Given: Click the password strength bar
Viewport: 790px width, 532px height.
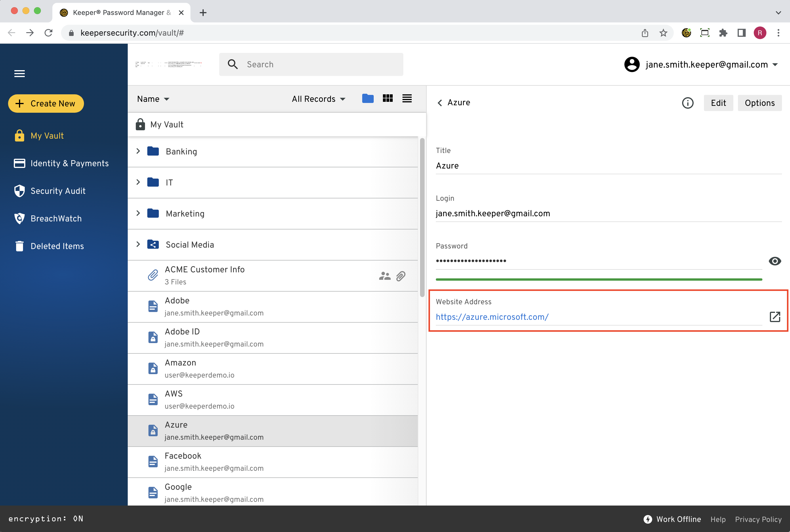Looking at the screenshot, I should tap(599, 280).
